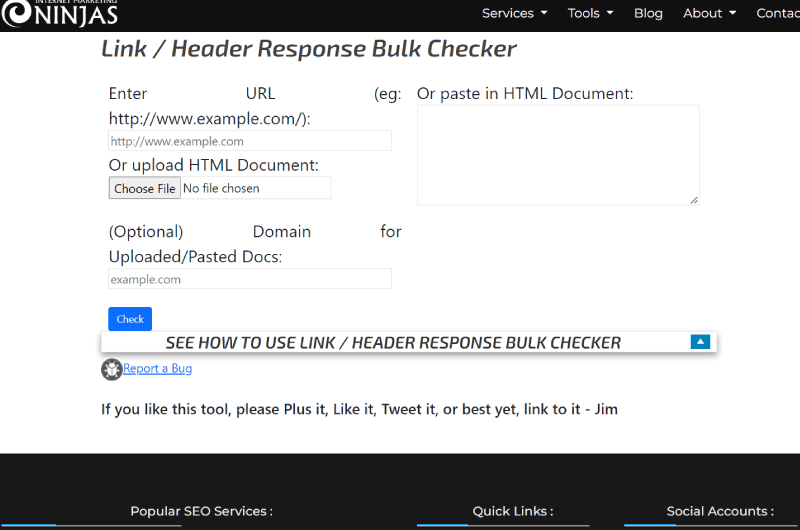
Task: Click the Link / Header Response Bulk Checker title
Action: pyautogui.click(x=309, y=49)
